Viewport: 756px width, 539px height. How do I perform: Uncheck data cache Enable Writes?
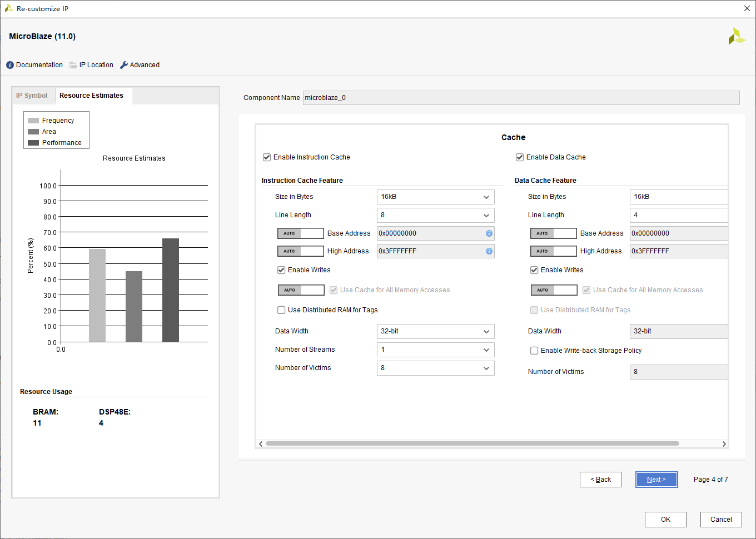pyautogui.click(x=534, y=270)
